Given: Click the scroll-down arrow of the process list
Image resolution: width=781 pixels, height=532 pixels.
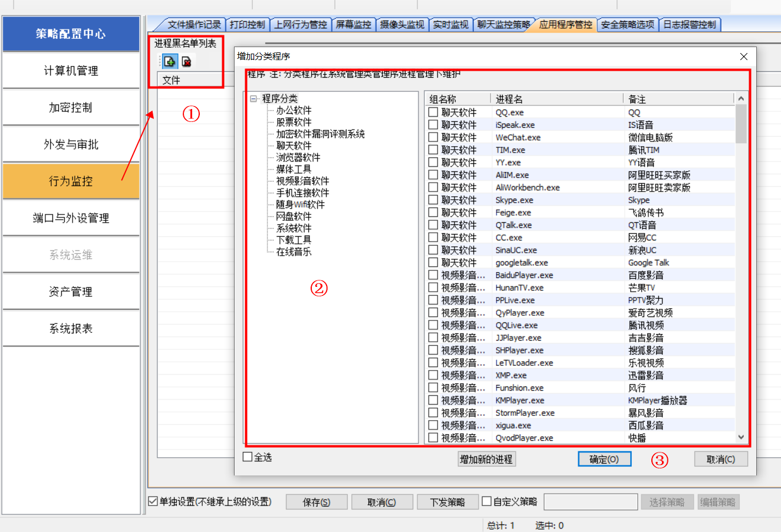Looking at the screenshot, I should point(740,437).
